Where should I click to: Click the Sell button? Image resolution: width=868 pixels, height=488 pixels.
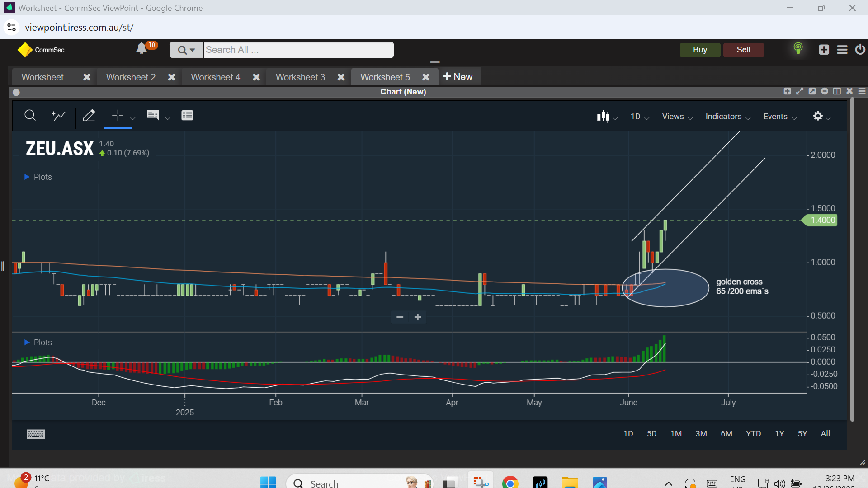(x=744, y=50)
